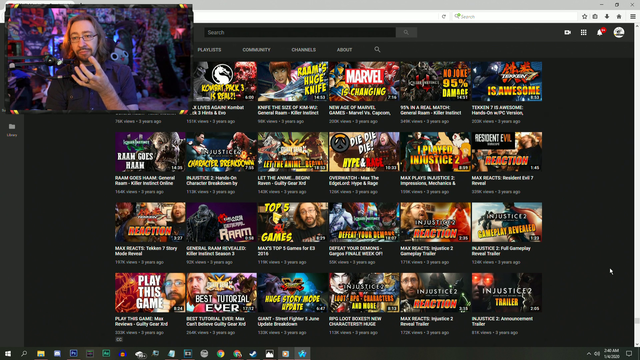Open Steam from the taskbar
The height and width of the screenshot is (360, 640).
click(253, 353)
